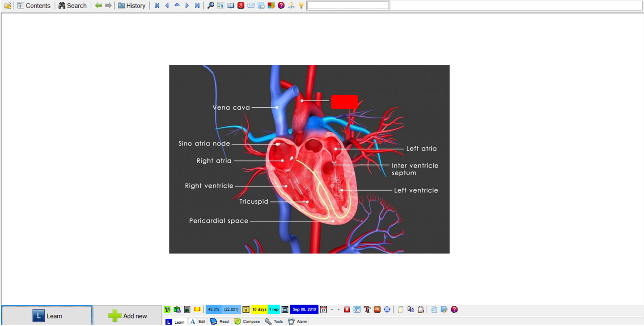Switch to the Read toolbar tab
644x326 pixels.
click(220, 322)
